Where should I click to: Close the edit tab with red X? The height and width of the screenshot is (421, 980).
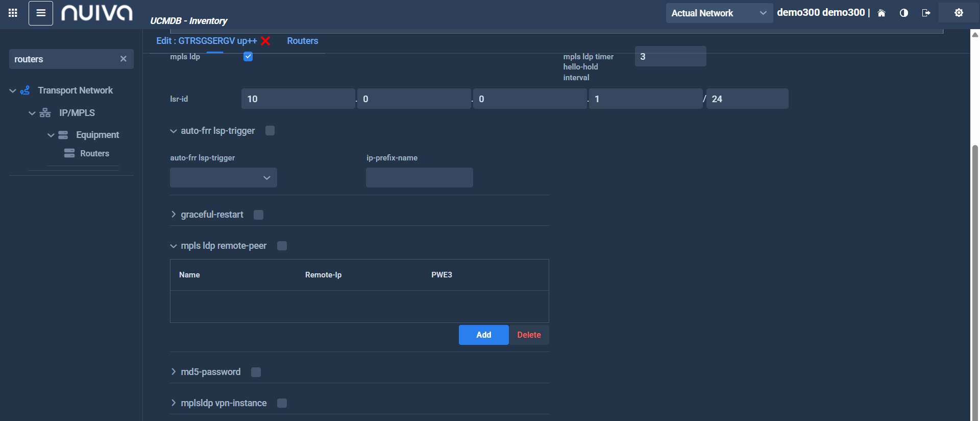[265, 41]
